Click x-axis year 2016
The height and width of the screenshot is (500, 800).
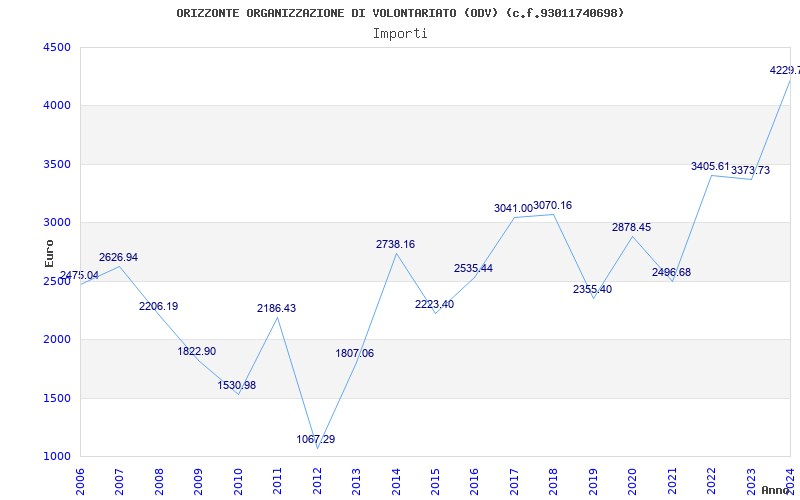pyautogui.click(x=474, y=482)
